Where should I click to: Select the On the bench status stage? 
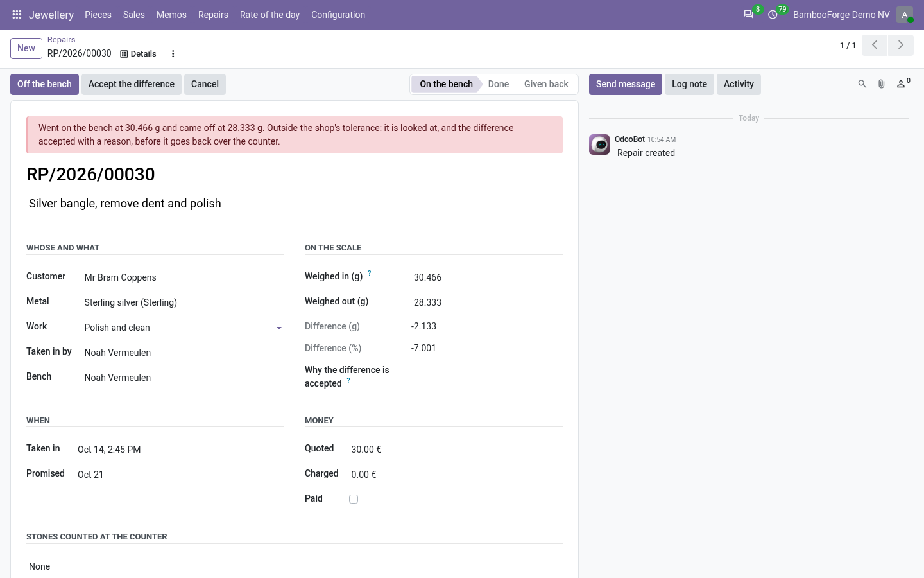pyautogui.click(x=446, y=84)
